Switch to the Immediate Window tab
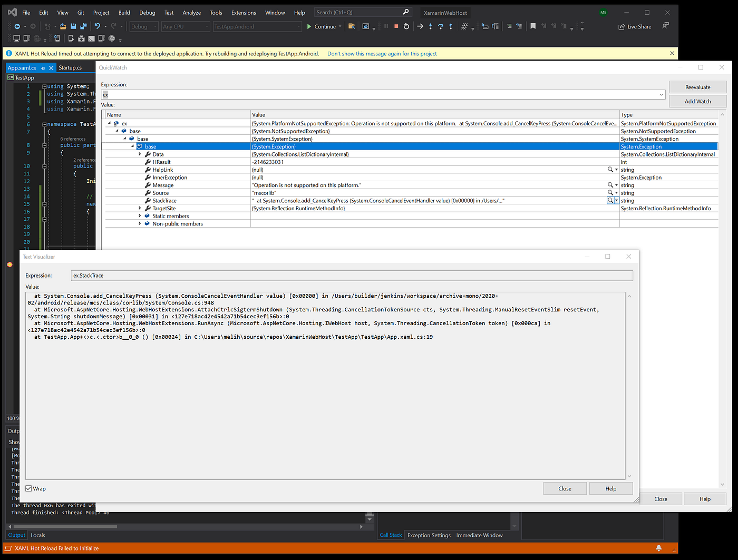Image resolution: width=738 pixels, height=560 pixels. pos(479,535)
